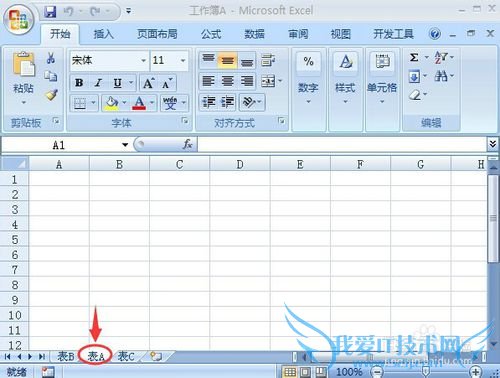The width and height of the screenshot is (500, 378).
Task: Adjust the zoom slider handle
Action: coord(426,371)
